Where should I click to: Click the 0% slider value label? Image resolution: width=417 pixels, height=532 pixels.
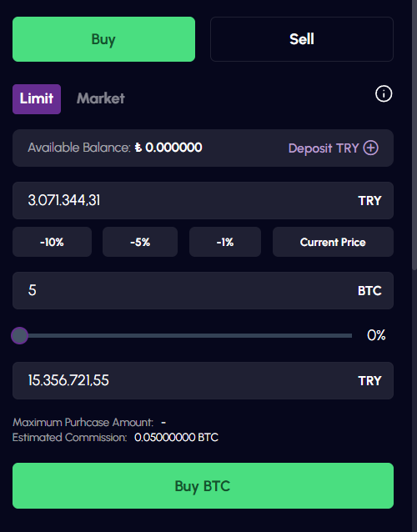click(376, 335)
